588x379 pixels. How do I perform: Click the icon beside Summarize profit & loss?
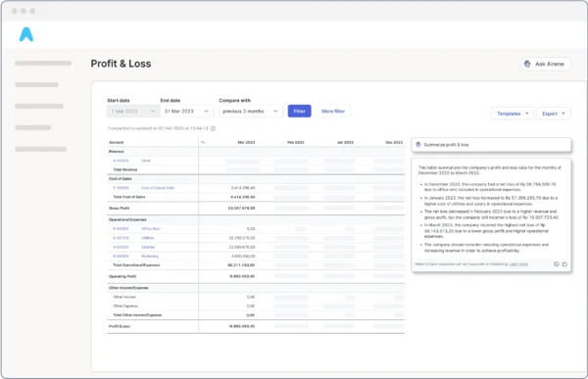tap(418, 145)
